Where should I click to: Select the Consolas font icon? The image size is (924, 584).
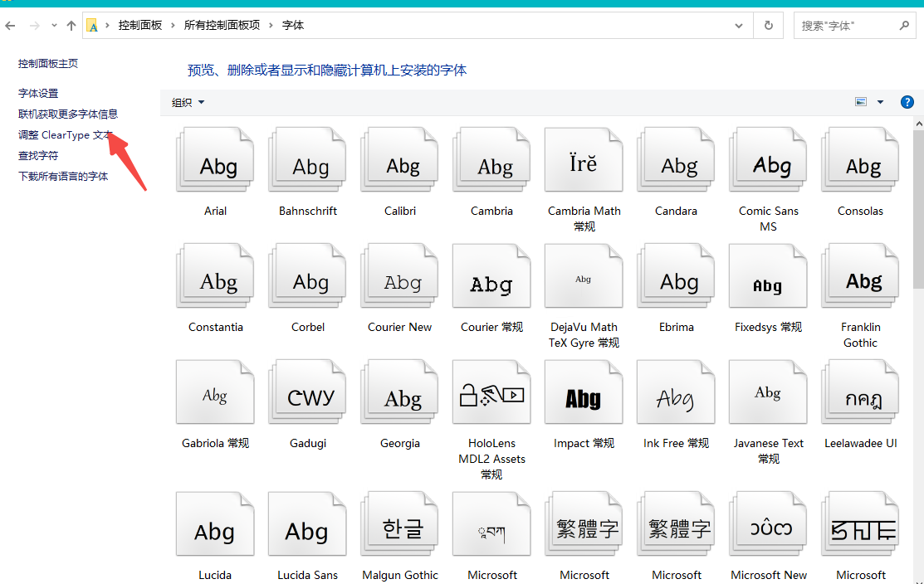pos(860,160)
